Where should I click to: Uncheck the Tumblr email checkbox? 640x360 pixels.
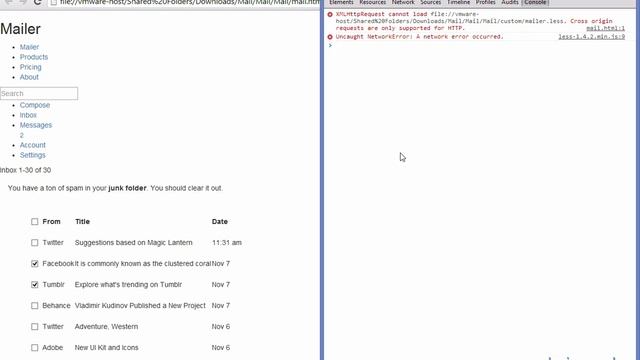tap(35, 284)
